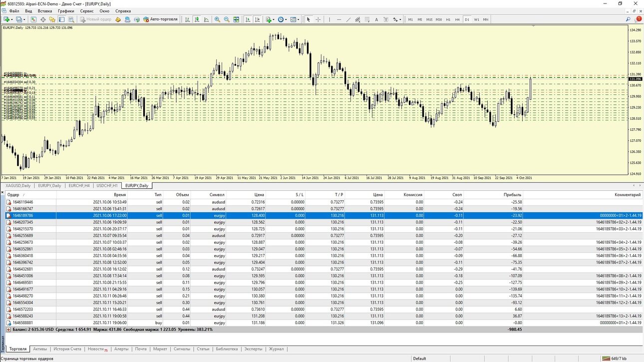Open Strategy Tester icon
The height and width of the screenshot is (362, 644).
71,19
